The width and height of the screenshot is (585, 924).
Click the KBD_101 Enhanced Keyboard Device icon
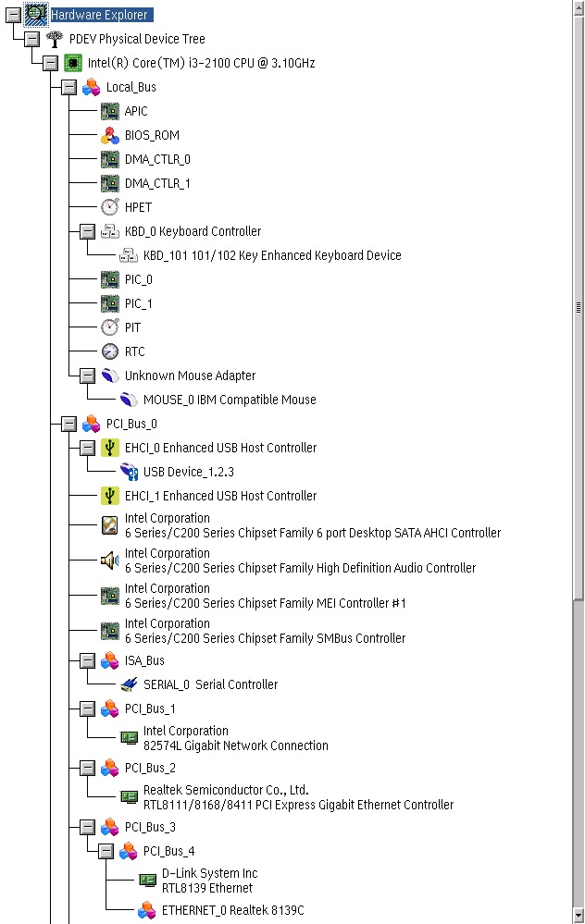point(129,255)
